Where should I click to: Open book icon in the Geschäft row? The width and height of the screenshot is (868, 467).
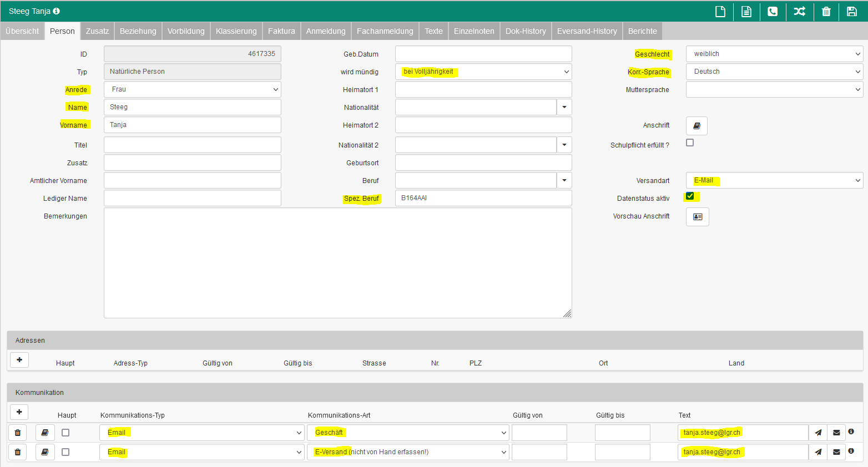pyautogui.click(x=45, y=433)
